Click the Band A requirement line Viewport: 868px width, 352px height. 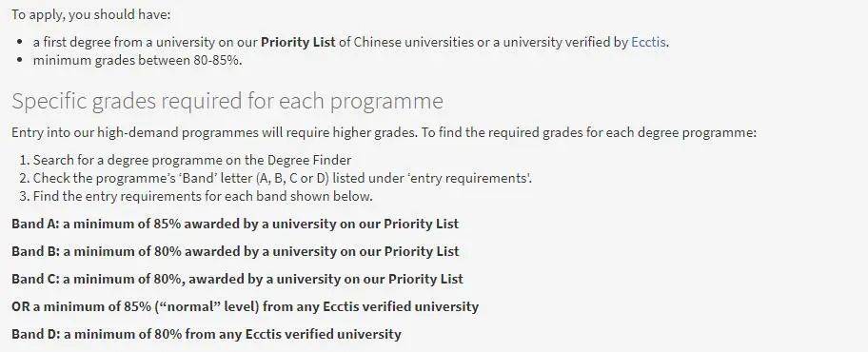(235, 225)
